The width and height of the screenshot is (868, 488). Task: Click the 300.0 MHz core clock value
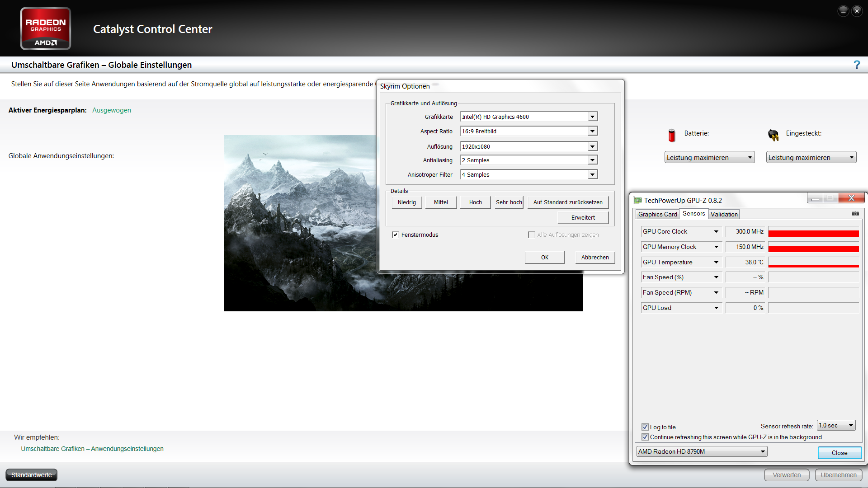(745, 231)
